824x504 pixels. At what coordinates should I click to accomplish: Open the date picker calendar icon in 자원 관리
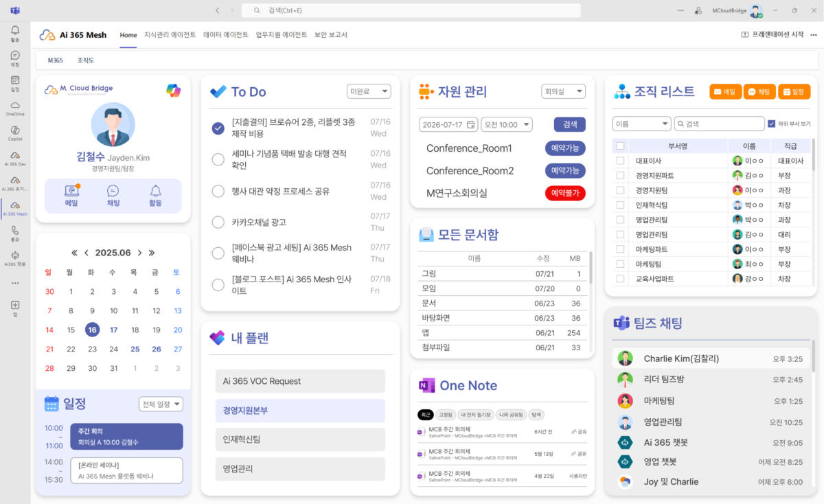470,124
